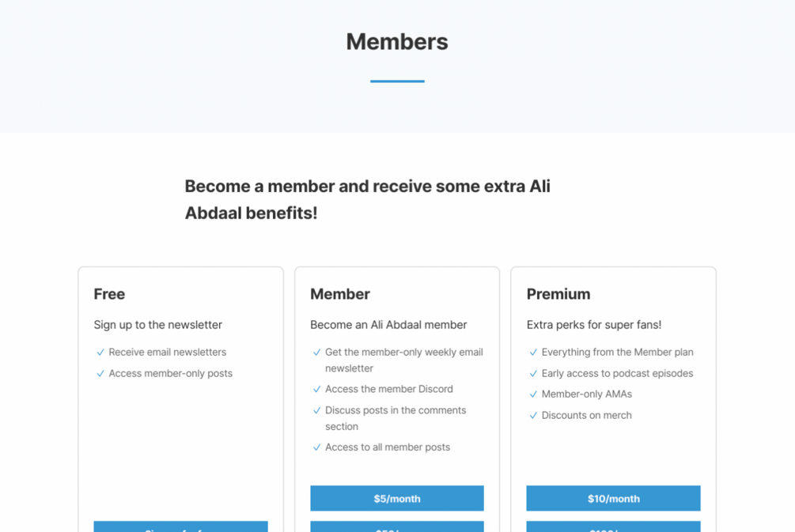Click the checkmark by "Discuss posts in the comments"

point(317,410)
